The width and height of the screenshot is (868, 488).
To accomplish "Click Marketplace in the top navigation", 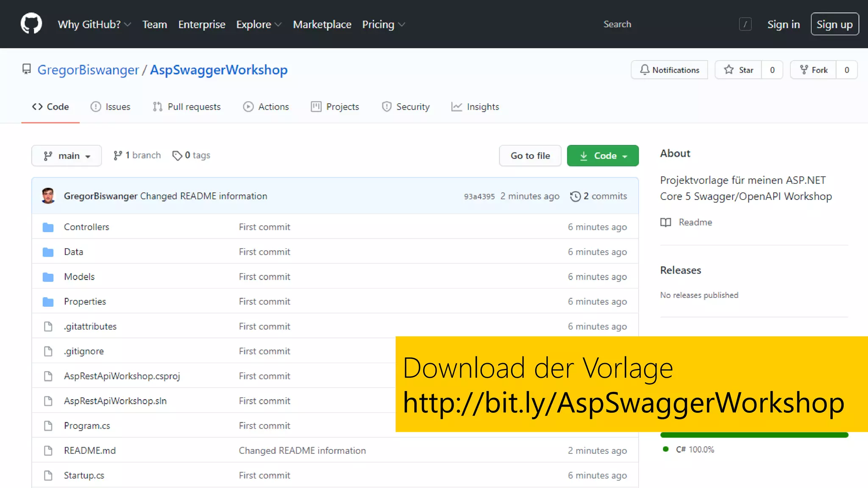I will 322,24.
